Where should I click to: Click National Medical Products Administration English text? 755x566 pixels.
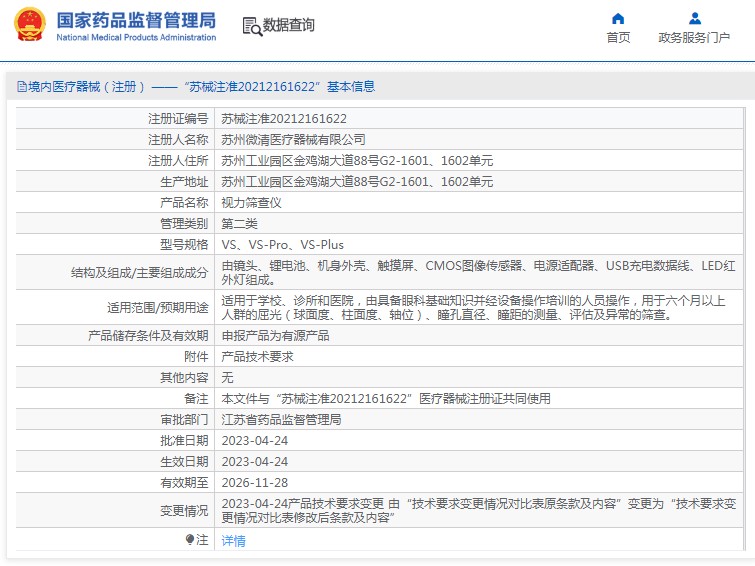tap(135, 38)
